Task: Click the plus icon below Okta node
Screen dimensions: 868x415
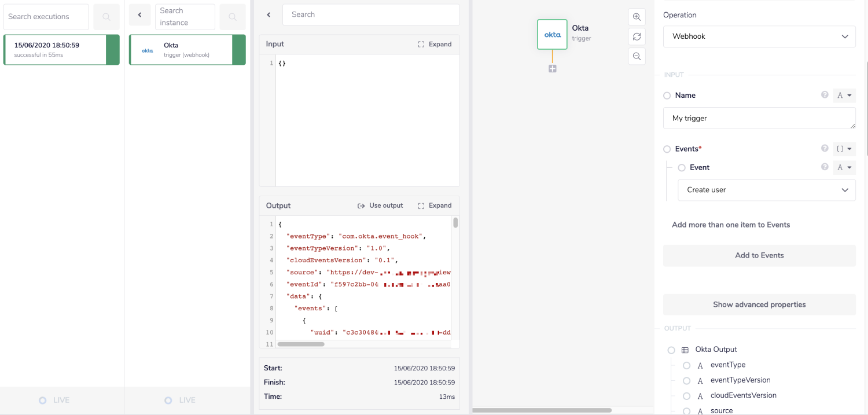Action: tap(552, 69)
